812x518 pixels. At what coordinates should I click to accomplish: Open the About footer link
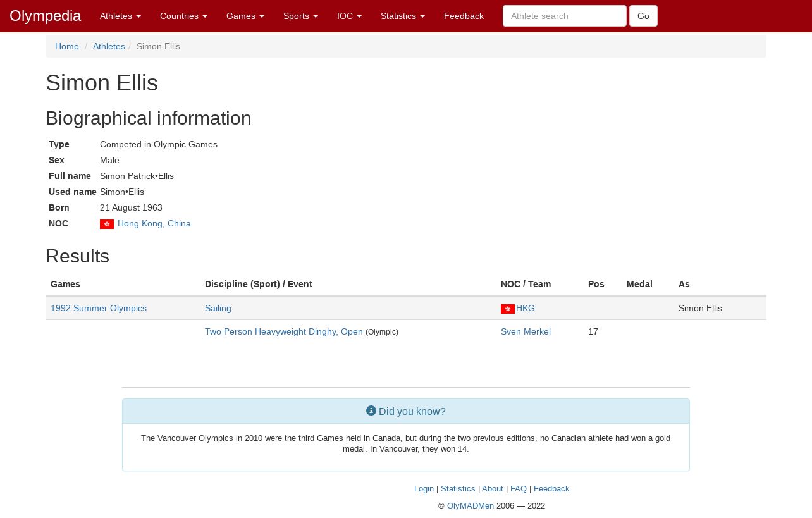coord(493,489)
